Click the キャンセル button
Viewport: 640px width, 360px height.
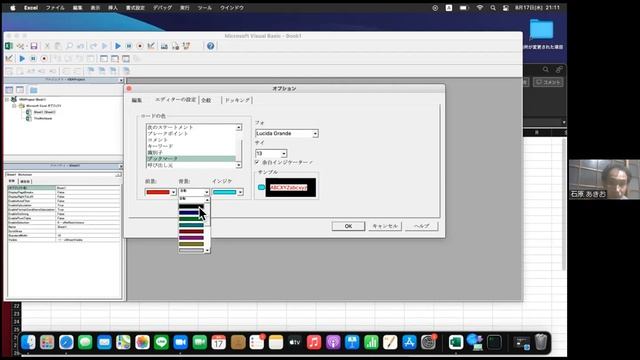(385, 226)
